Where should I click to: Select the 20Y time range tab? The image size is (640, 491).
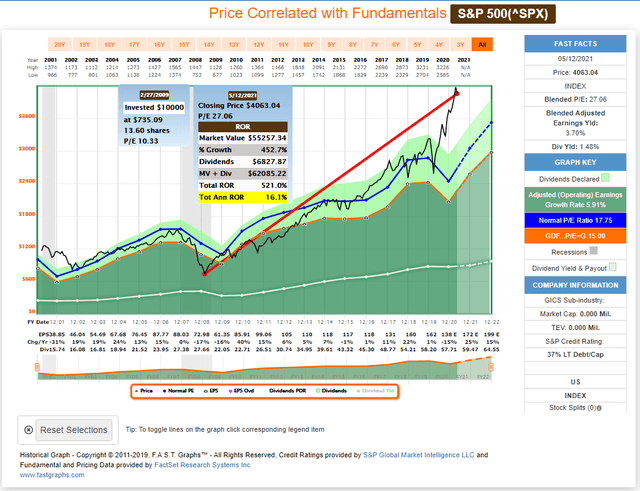point(59,45)
